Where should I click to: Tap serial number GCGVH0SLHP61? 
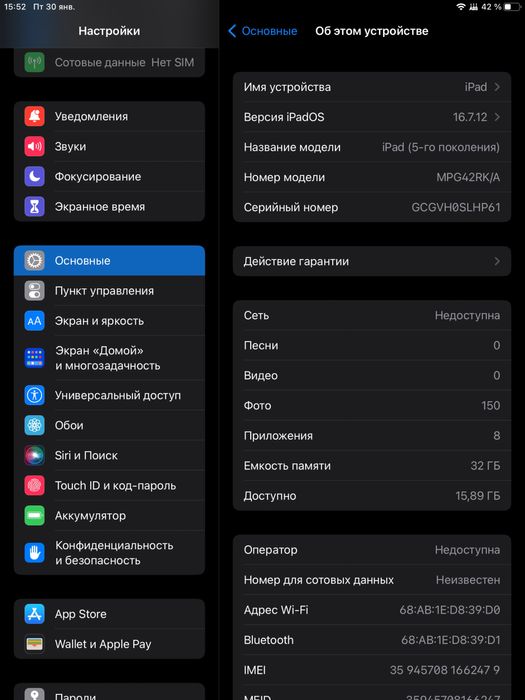[456, 207]
